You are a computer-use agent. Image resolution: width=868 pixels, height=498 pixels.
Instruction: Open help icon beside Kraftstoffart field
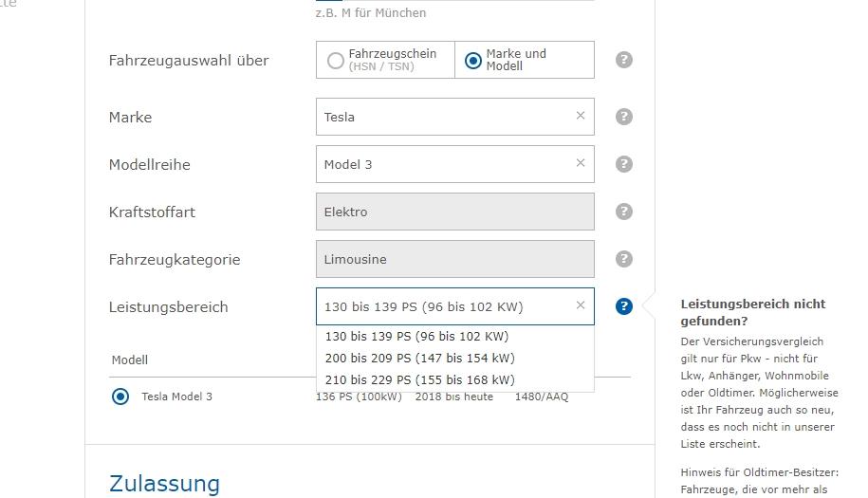pyautogui.click(x=624, y=212)
